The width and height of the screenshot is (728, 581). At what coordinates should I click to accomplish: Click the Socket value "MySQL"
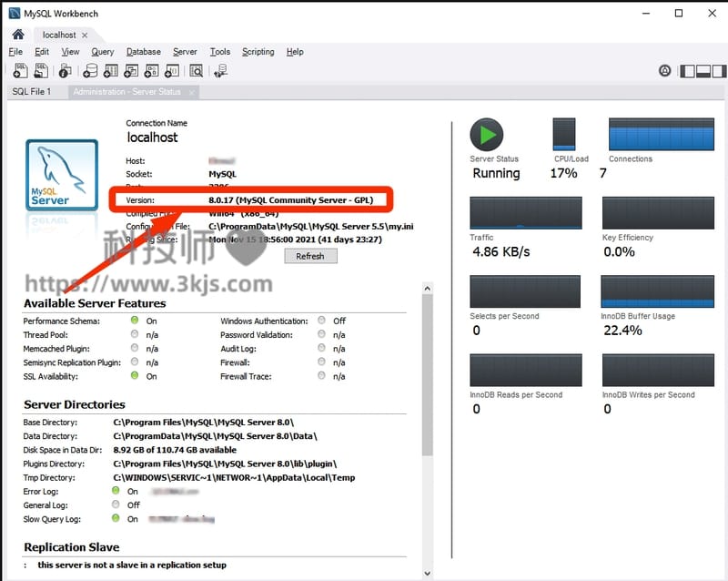[x=222, y=174]
